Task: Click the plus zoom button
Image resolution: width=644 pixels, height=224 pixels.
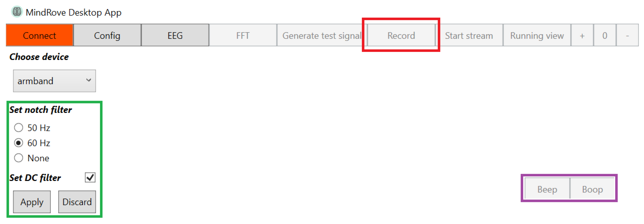Action: [x=582, y=35]
